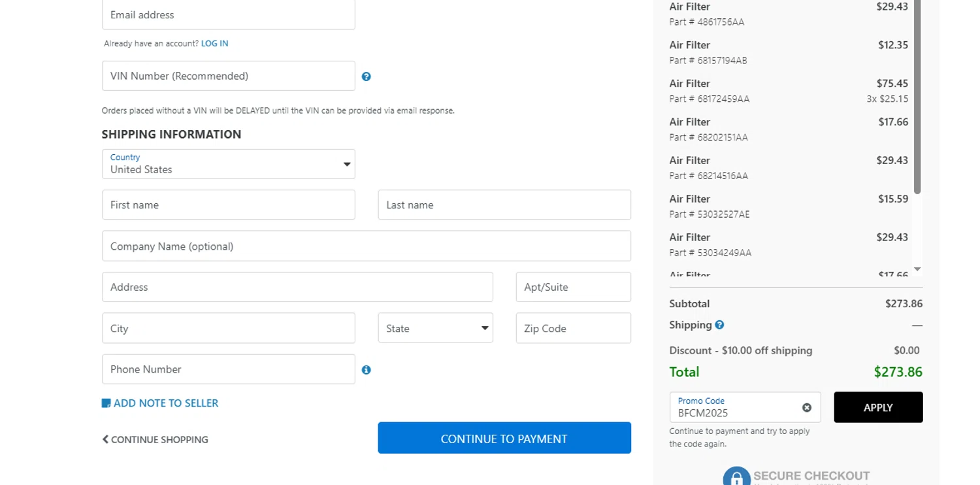This screenshot has height=485, width=980.
Task: Click the note icon beside Add Note to Seller
Action: (106, 403)
